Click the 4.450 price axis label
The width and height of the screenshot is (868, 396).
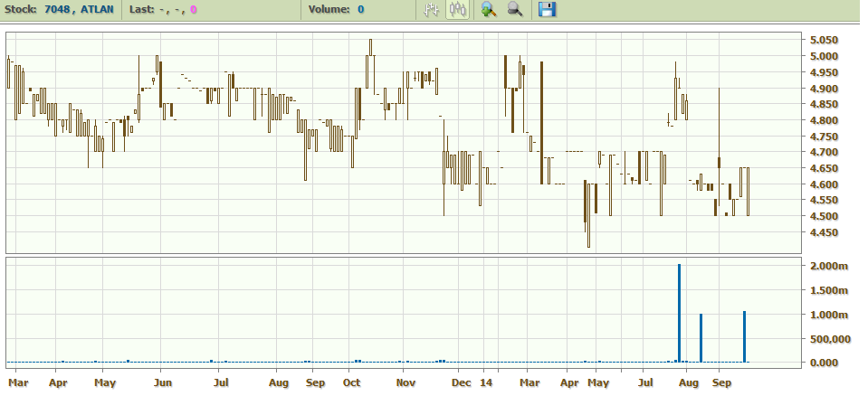point(824,232)
